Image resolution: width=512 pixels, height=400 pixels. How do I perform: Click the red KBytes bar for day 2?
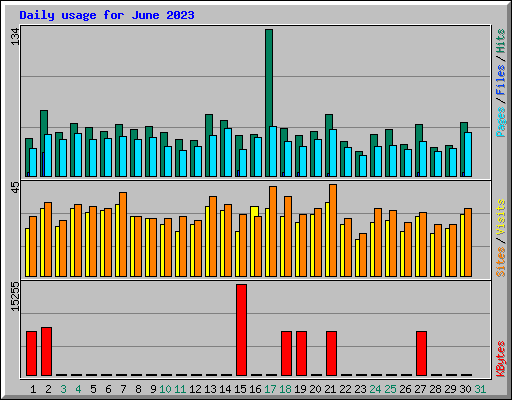[46, 351]
